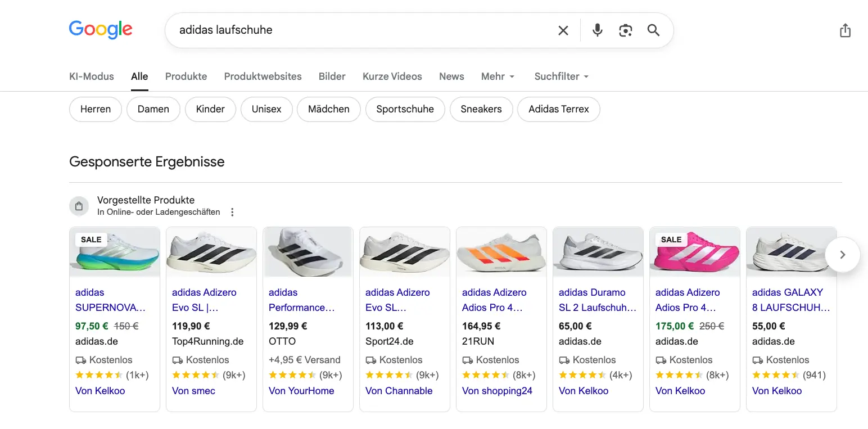
Task: Switch to the Produkte tab
Action: point(186,76)
